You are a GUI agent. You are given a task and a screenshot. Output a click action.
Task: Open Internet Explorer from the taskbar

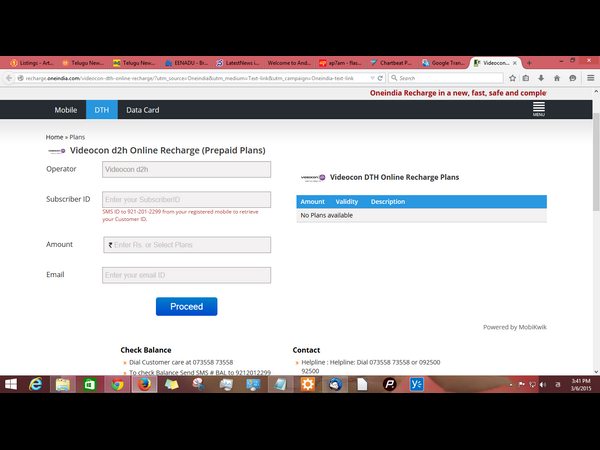coord(37,384)
